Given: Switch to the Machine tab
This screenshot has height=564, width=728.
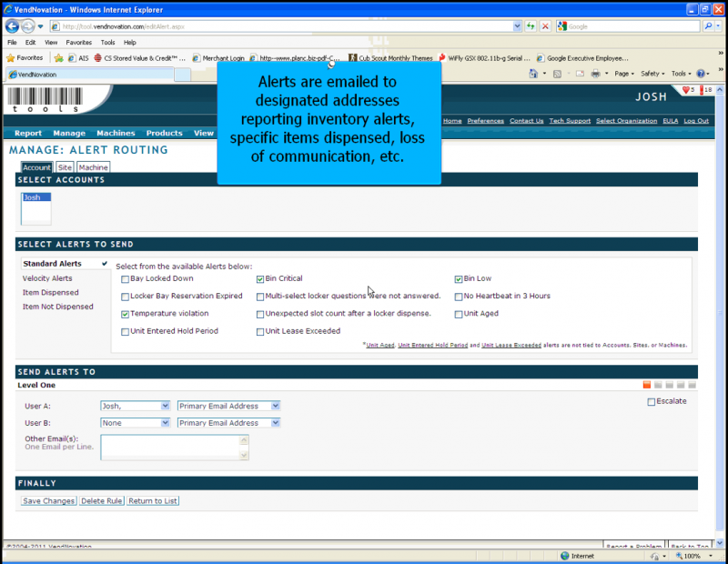Looking at the screenshot, I should tap(94, 167).
